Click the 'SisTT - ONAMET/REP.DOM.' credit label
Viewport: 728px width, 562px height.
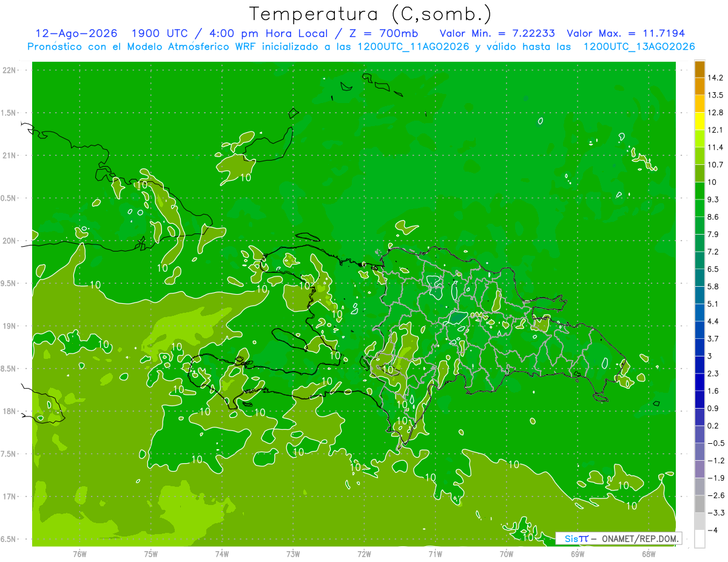click(619, 538)
